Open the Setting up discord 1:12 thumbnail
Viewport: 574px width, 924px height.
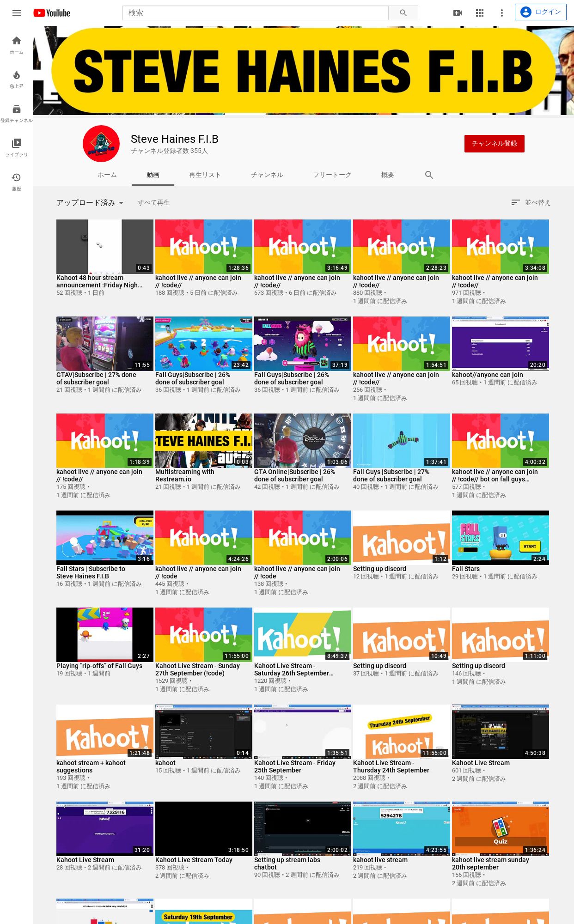(x=402, y=538)
